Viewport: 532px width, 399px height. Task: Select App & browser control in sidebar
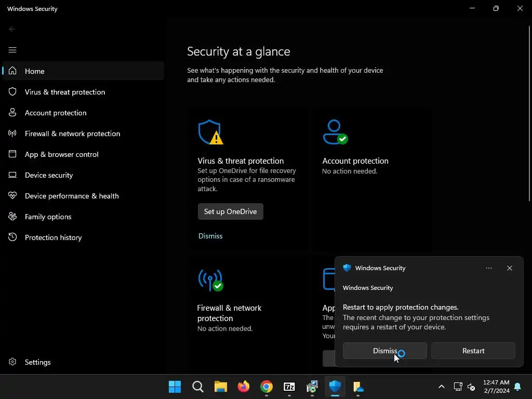coord(83,154)
